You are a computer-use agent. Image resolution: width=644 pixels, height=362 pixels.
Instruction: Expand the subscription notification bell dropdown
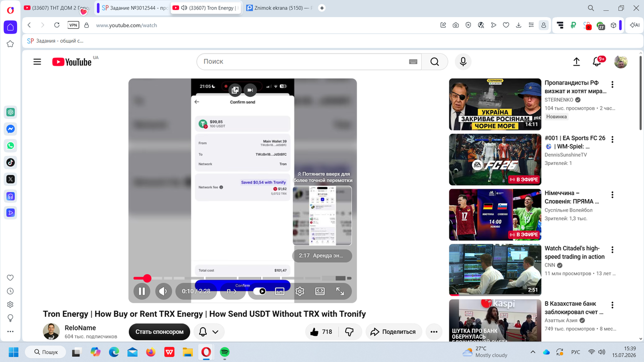[209, 332]
